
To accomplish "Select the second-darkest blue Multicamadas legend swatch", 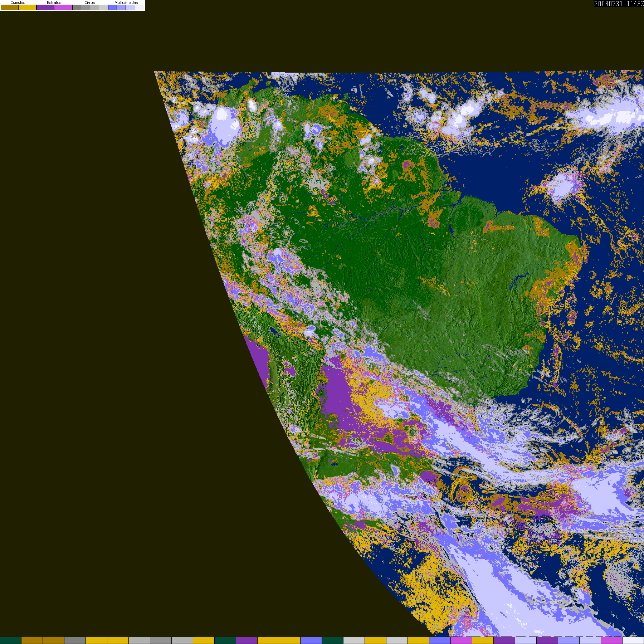I will (121, 8).
